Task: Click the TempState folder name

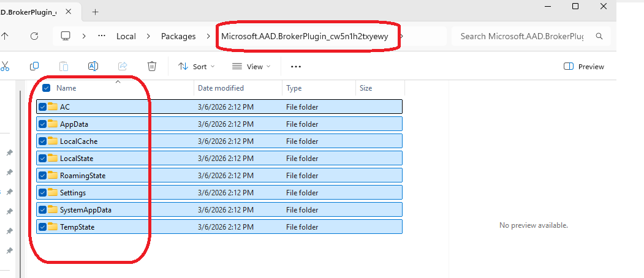Action: tap(77, 227)
